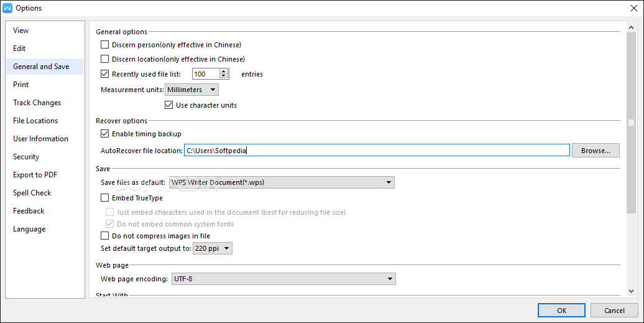Open Measurement units Millimeters dropdown
Viewport: 644px width, 323px height.
pyautogui.click(x=192, y=90)
